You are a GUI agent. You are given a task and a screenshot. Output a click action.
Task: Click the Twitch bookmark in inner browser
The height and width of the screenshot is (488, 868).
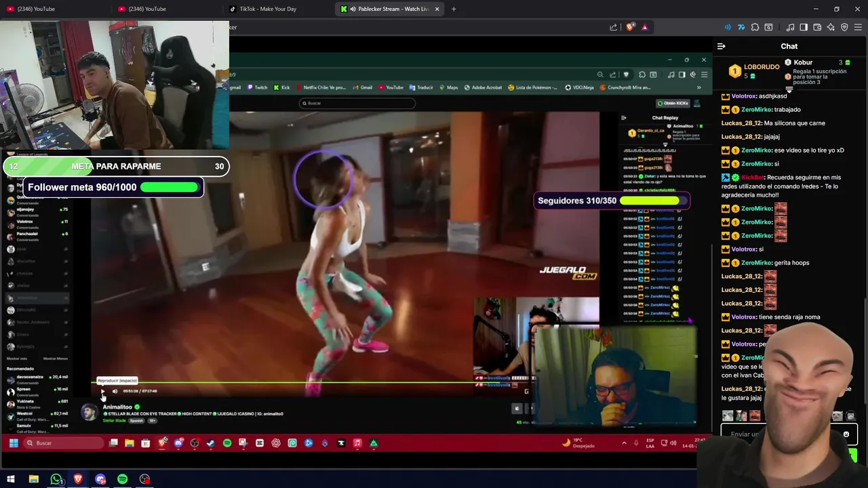click(258, 87)
